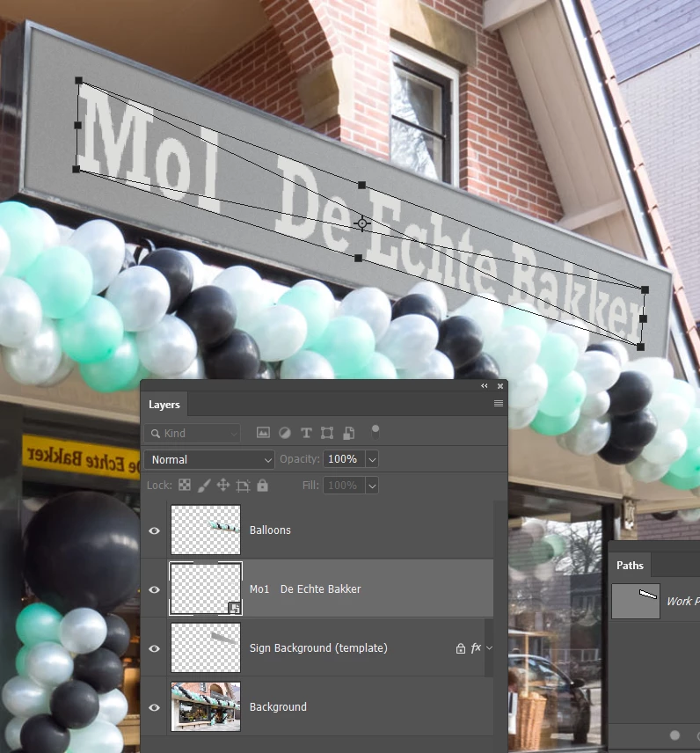Click bottom-left transform corner handle
Image resolution: width=700 pixels, height=753 pixels.
pos(76,169)
